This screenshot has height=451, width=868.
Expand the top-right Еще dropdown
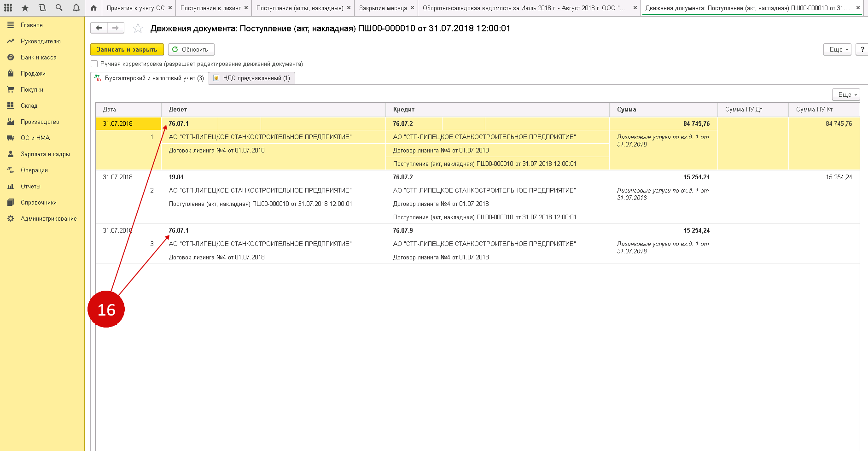click(837, 49)
